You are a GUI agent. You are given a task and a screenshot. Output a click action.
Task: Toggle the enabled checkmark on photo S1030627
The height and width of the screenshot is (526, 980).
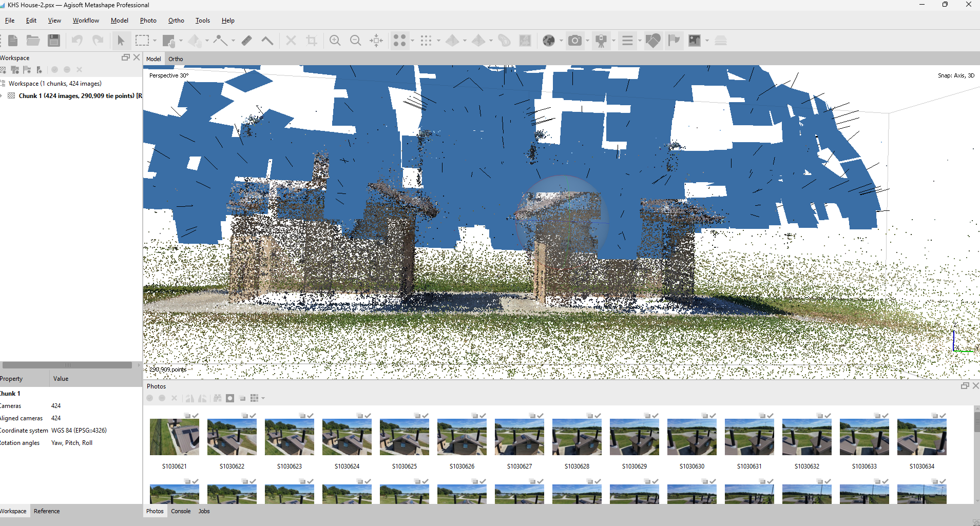541,416
